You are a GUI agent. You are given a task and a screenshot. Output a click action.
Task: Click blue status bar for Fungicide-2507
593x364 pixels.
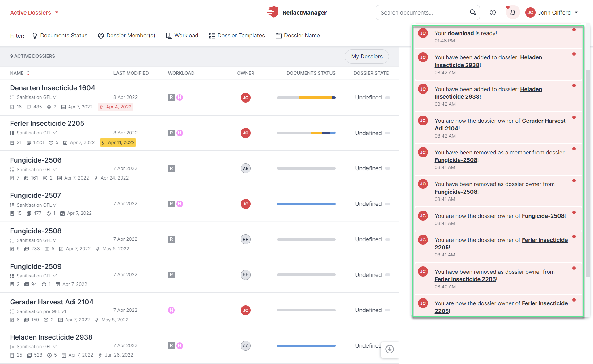(x=306, y=204)
